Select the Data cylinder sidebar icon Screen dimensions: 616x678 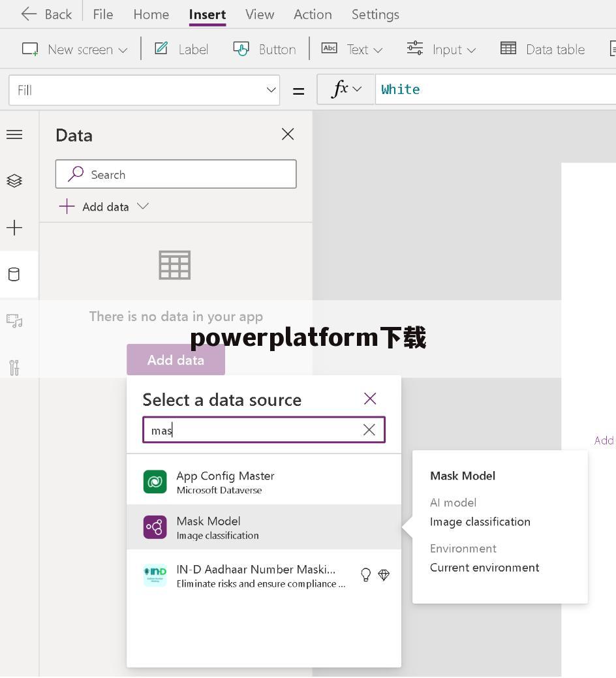[14, 274]
